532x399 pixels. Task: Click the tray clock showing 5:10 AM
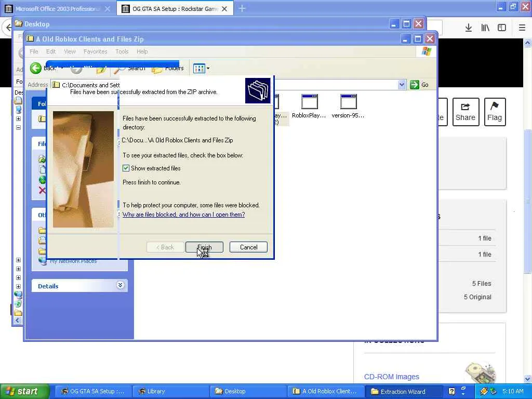513,391
